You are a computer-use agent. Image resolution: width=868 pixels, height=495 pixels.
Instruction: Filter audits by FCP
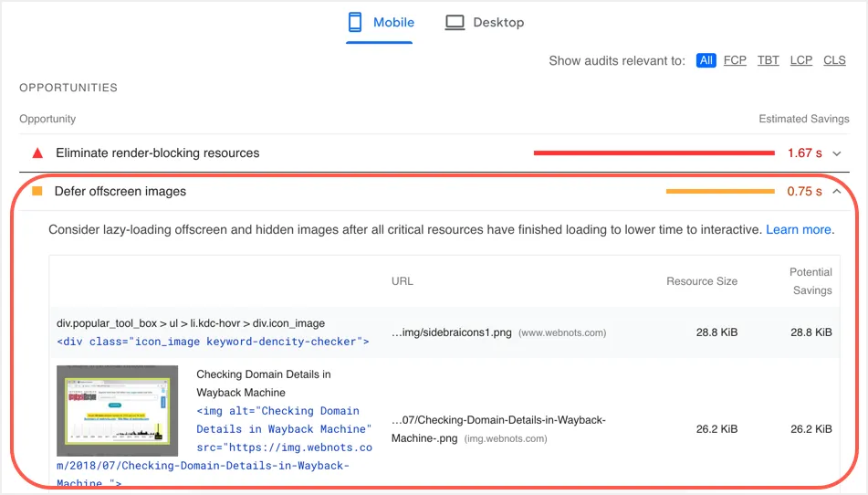[735, 60]
